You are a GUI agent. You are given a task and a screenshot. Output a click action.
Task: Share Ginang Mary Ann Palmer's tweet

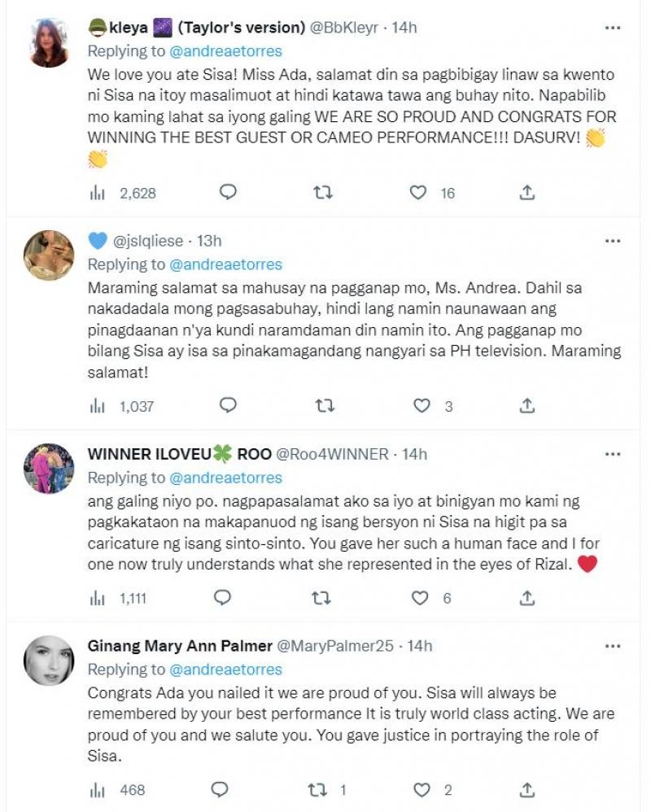tap(526, 789)
